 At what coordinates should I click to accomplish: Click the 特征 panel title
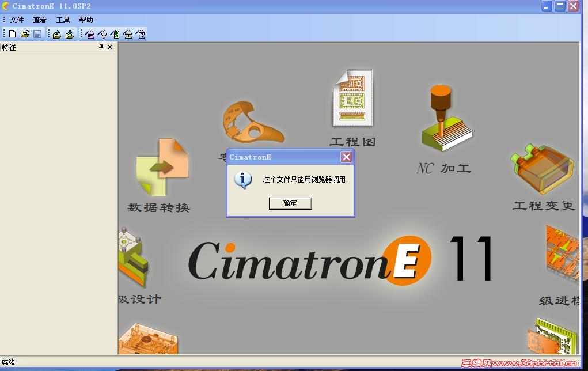pos(9,48)
